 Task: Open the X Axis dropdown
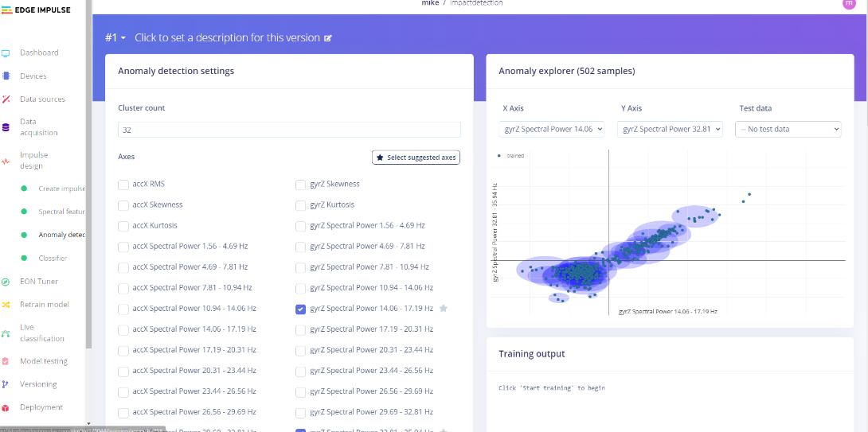click(553, 129)
